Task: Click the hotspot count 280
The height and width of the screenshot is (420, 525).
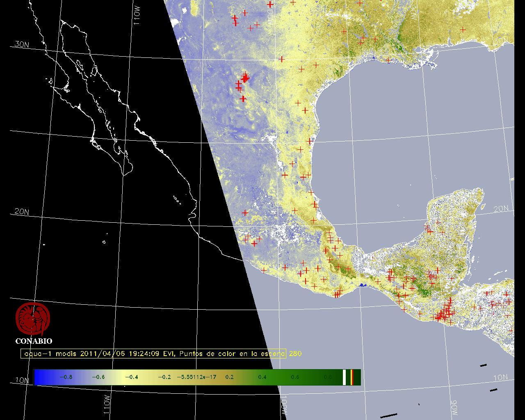Action: click(295, 354)
